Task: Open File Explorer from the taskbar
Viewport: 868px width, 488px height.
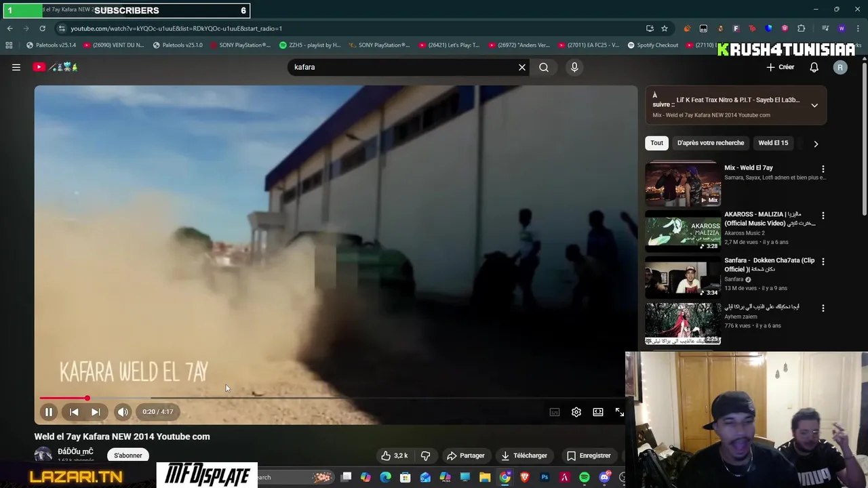Action: [x=485, y=477]
